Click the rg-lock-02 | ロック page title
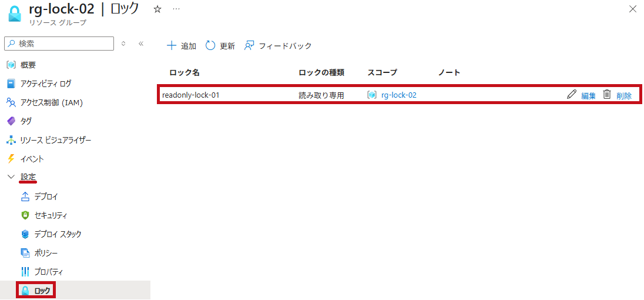The image size is (644, 300). 84,9
